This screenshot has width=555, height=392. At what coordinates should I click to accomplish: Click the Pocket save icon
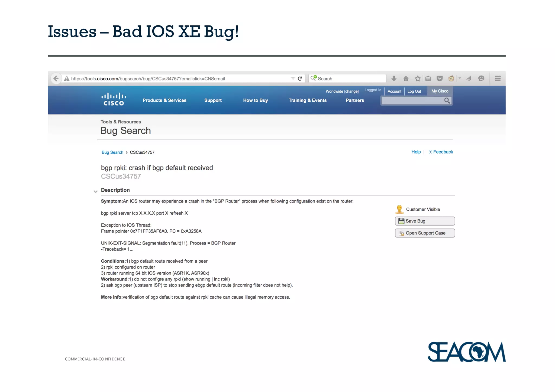(440, 79)
